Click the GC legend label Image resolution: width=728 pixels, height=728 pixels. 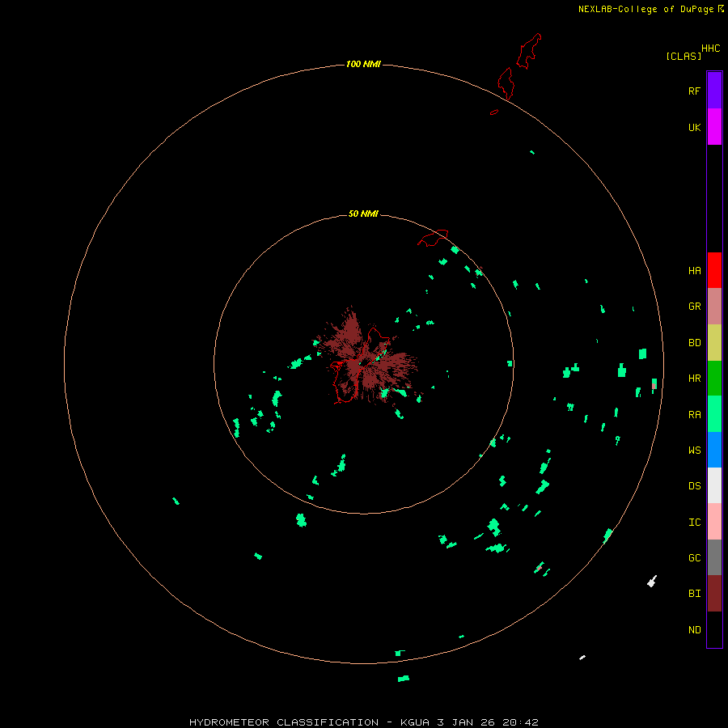click(x=694, y=558)
